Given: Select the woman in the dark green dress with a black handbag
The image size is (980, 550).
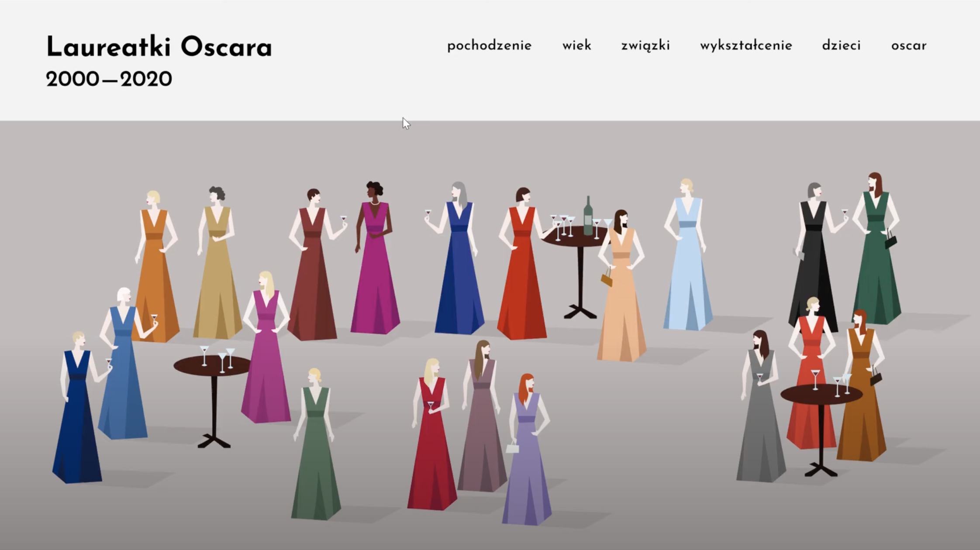Looking at the screenshot, I should pos(877,248).
